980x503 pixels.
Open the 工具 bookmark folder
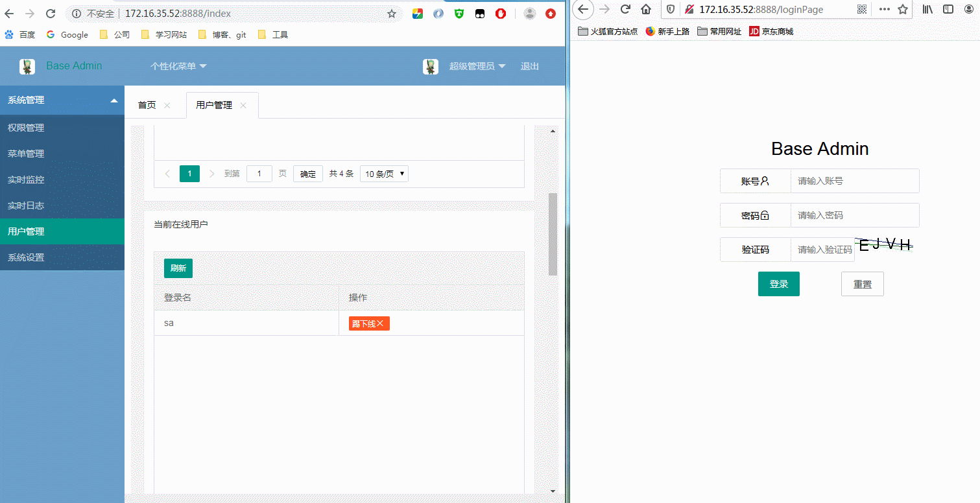pos(273,35)
